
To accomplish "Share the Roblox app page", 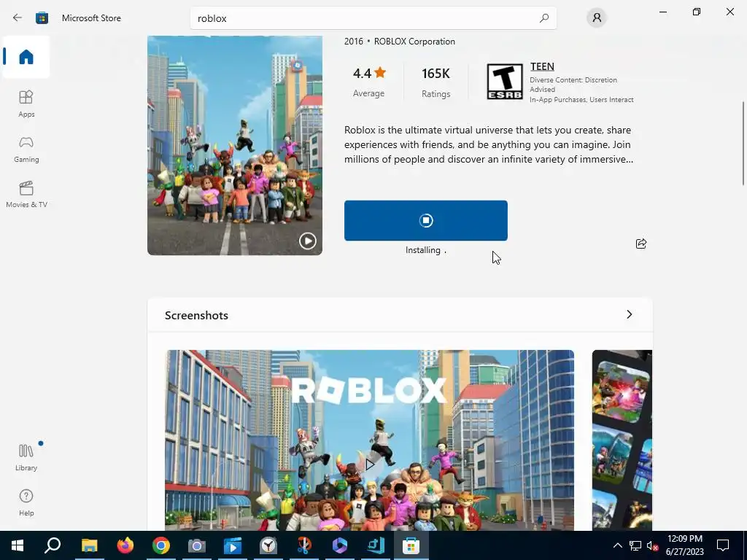I will click(x=641, y=244).
